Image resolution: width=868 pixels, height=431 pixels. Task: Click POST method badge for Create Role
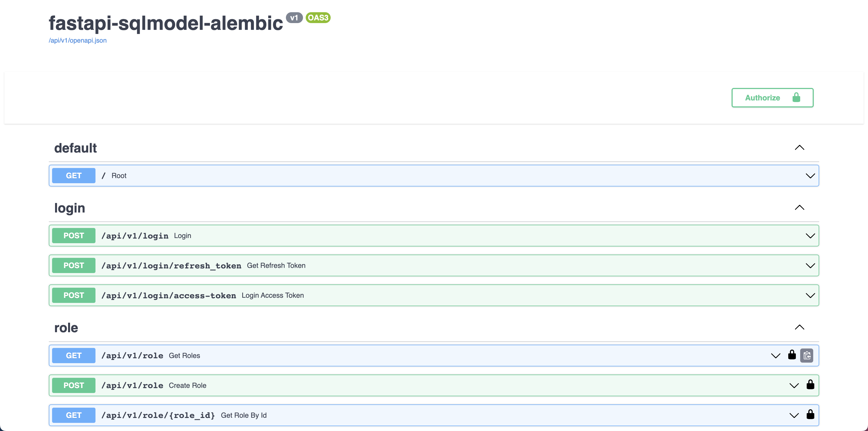(74, 385)
